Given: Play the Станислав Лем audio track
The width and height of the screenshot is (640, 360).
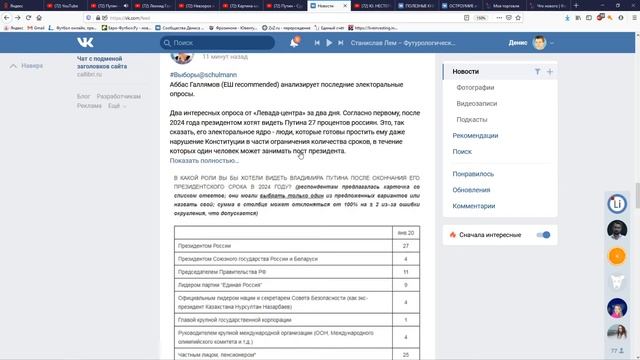Looking at the screenshot, I should [329, 42].
